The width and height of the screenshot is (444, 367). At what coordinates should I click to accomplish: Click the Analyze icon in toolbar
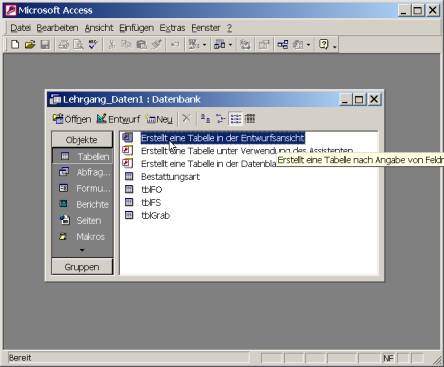(219, 44)
